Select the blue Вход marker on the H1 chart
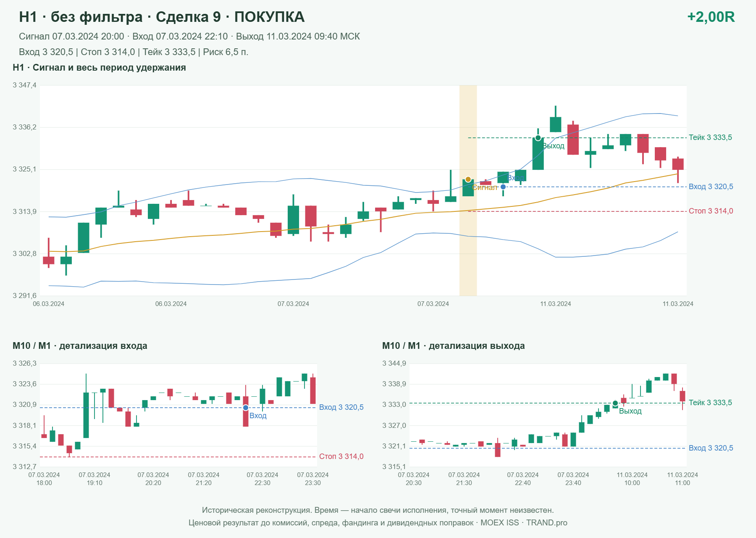Viewport: 756px width, 538px height. pos(503,187)
